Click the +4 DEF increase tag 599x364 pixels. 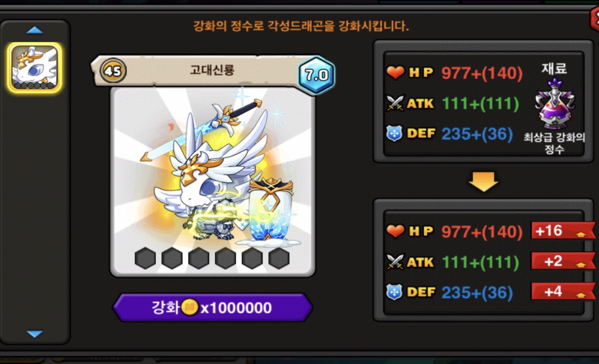pos(563,292)
